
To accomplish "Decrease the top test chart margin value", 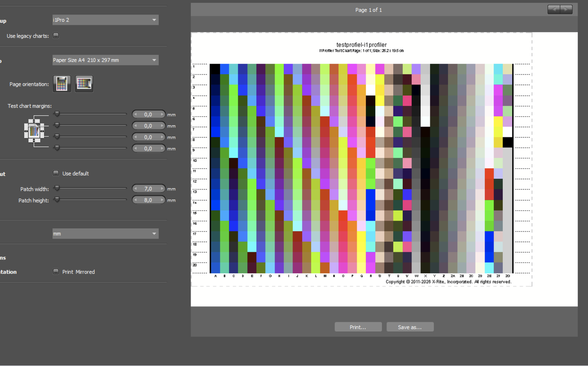I will point(136,115).
